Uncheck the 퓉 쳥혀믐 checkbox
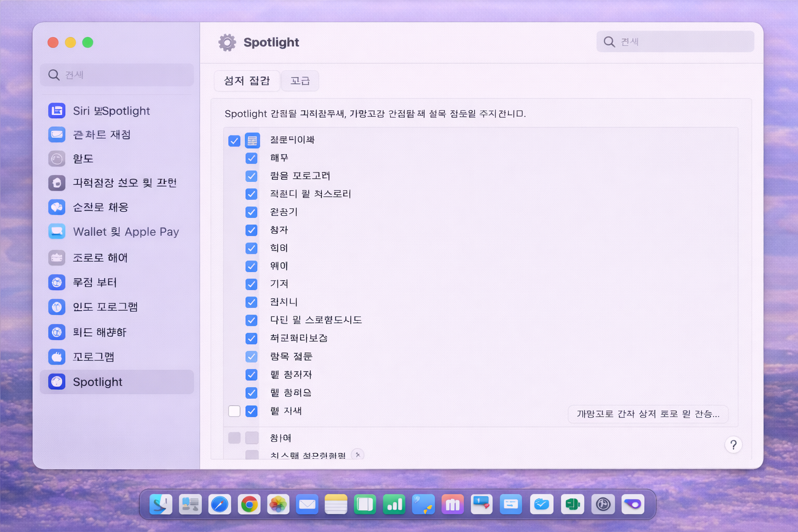The width and height of the screenshot is (798, 532). pyautogui.click(x=251, y=393)
